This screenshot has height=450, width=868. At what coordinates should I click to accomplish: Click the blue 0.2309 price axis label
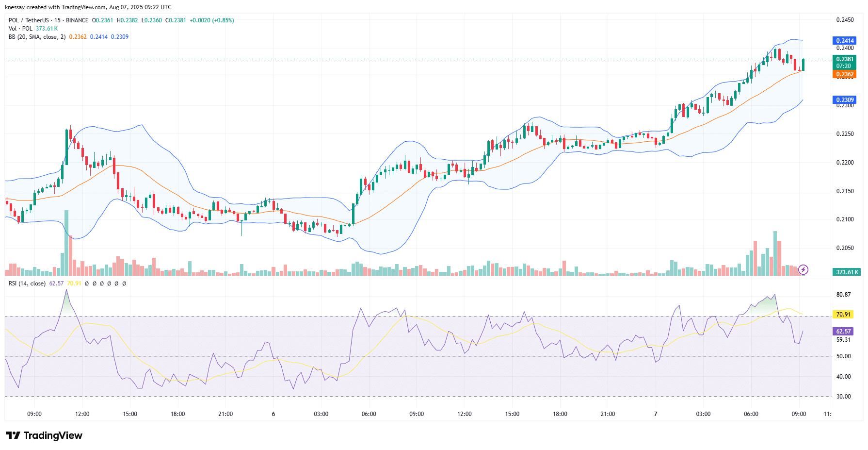point(845,100)
